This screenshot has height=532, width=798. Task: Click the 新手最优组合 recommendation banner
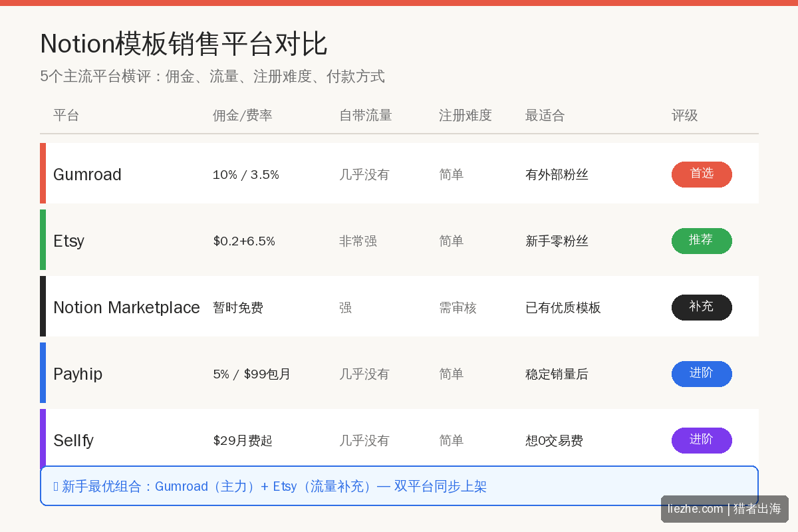(399, 486)
